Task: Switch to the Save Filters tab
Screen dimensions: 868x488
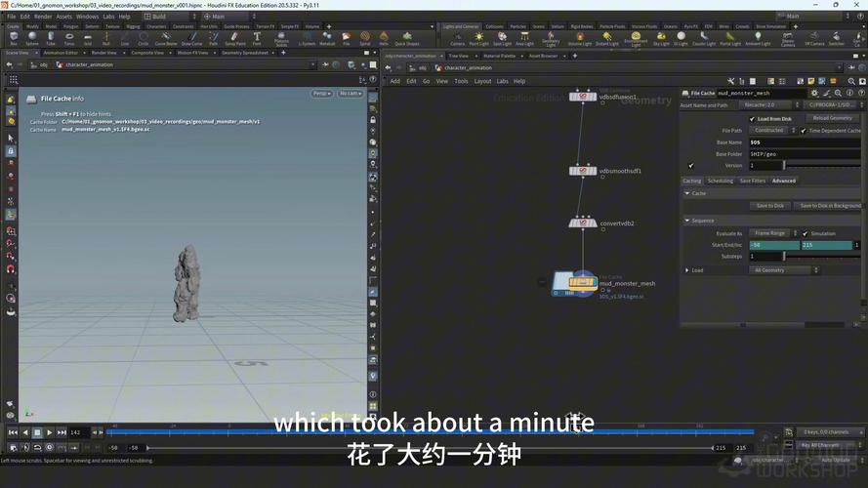Action: click(x=753, y=181)
